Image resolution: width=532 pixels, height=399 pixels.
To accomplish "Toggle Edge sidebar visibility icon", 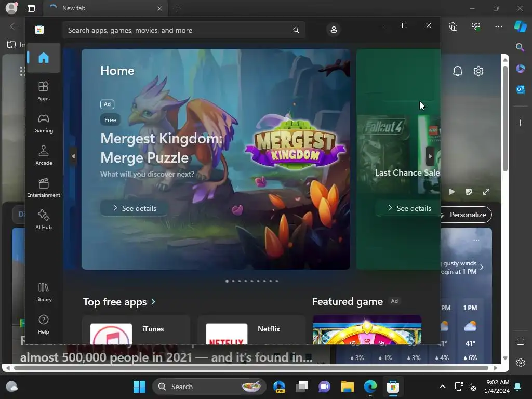I will [x=520, y=342].
